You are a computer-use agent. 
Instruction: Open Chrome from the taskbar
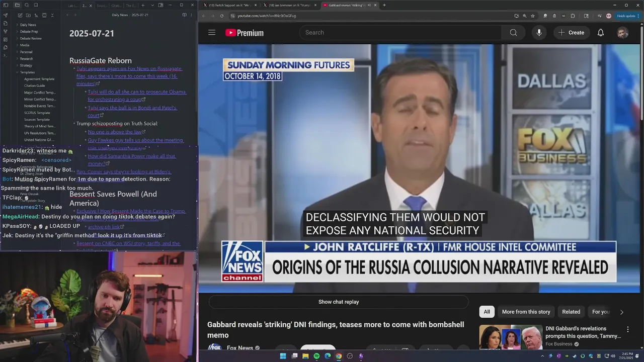339,356
